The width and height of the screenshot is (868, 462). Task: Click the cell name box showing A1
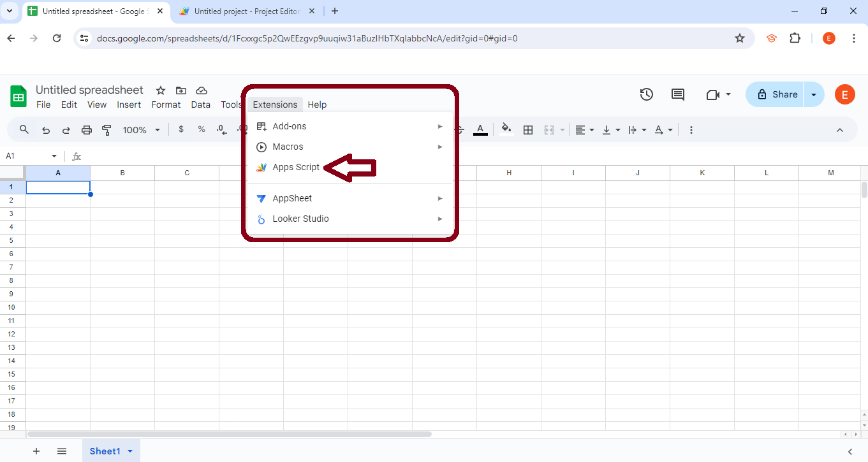coord(26,155)
